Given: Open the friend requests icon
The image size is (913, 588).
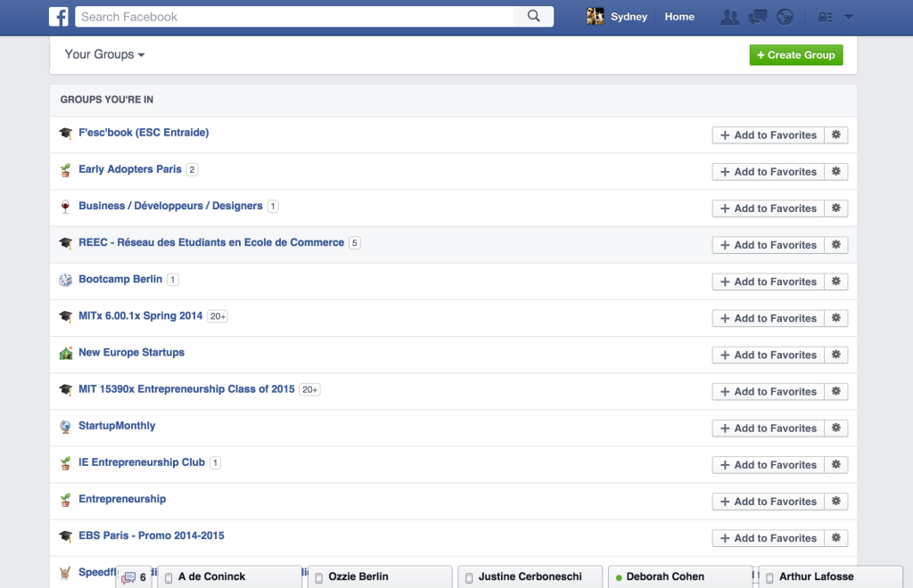Looking at the screenshot, I should (x=729, y=17).
